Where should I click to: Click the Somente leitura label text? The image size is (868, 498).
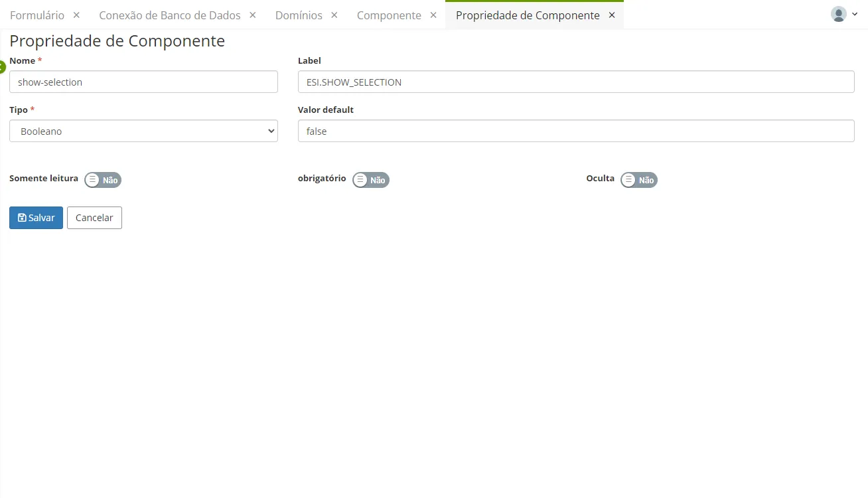tap(44, 178)
